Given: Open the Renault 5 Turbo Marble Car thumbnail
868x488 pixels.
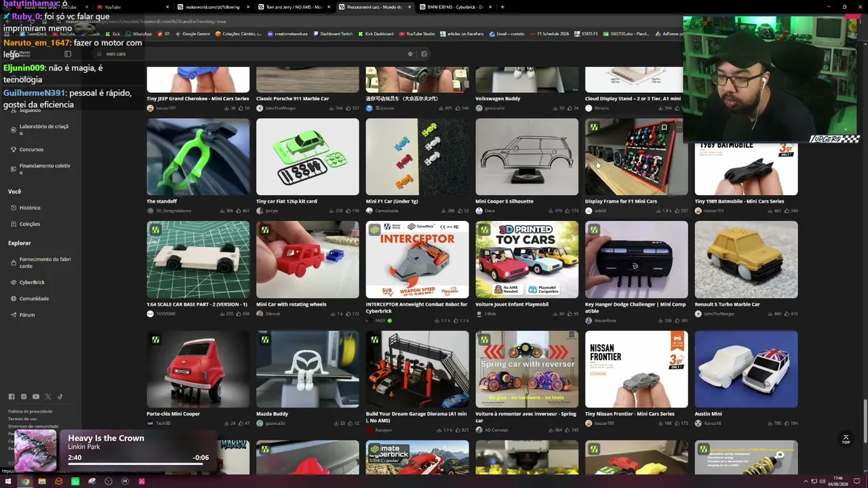Looking at the screenshot, I should [x=746, y=260].
